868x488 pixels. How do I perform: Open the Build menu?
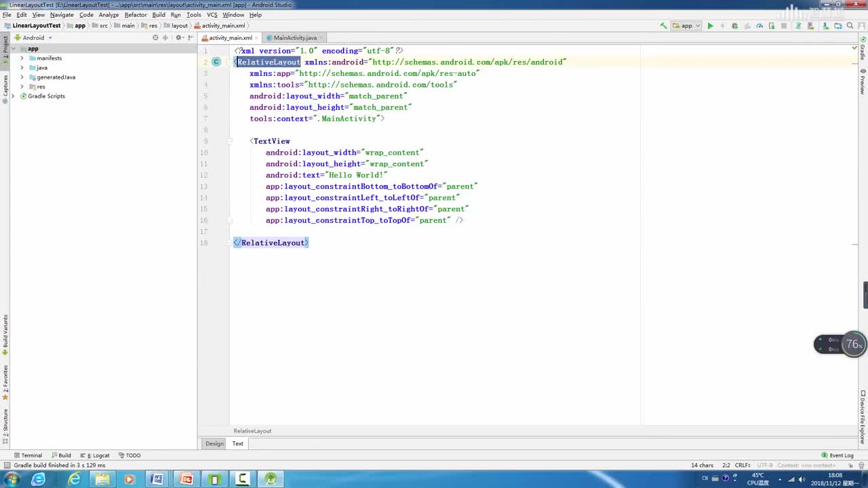159,14
